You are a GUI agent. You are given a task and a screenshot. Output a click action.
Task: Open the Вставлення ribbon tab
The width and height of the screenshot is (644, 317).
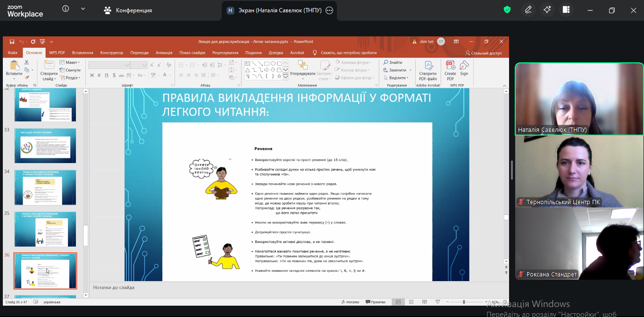83,53
